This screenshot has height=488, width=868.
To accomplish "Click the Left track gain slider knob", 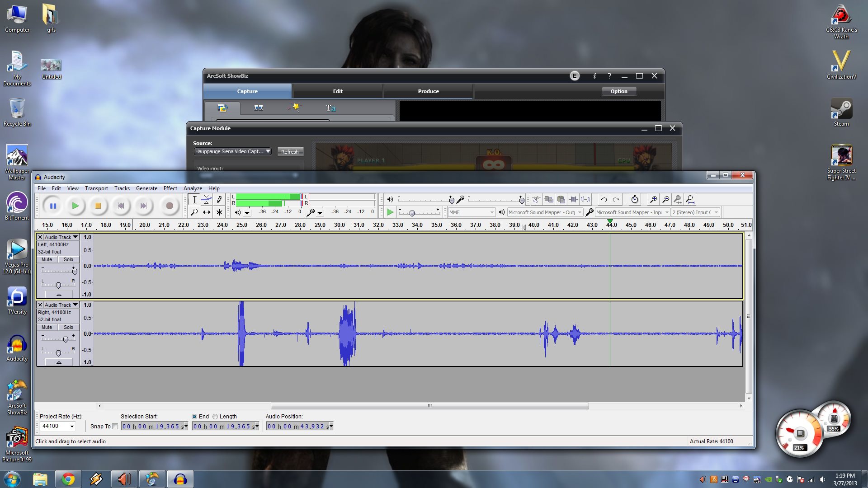I will pyautogui.click(x=75, y=271).
